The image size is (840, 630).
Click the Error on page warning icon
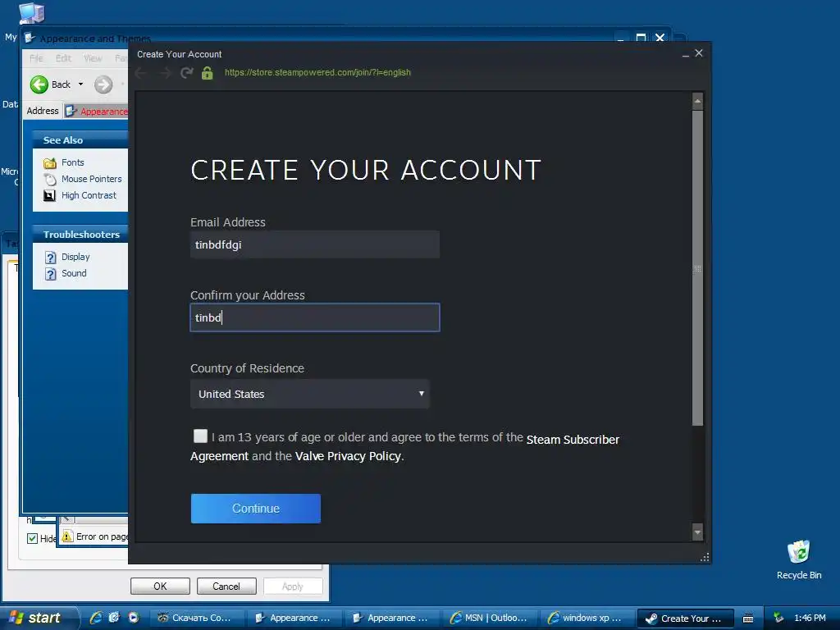point(67,536)
